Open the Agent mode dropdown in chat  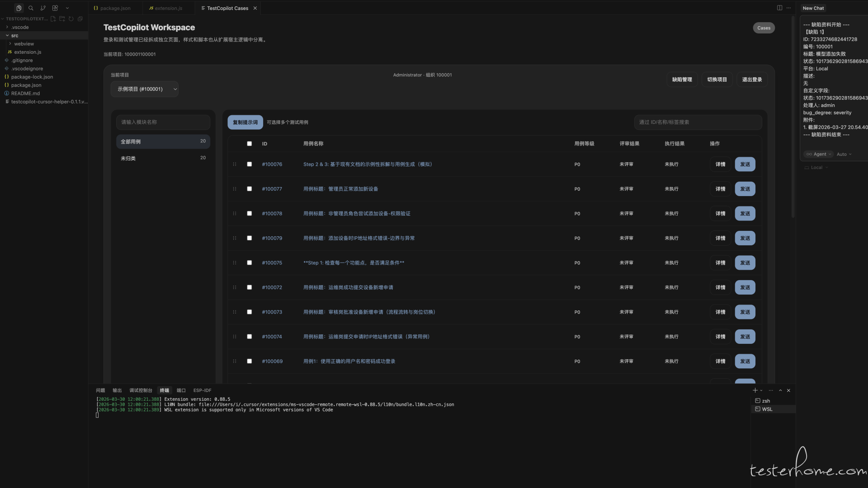point(819,154)
